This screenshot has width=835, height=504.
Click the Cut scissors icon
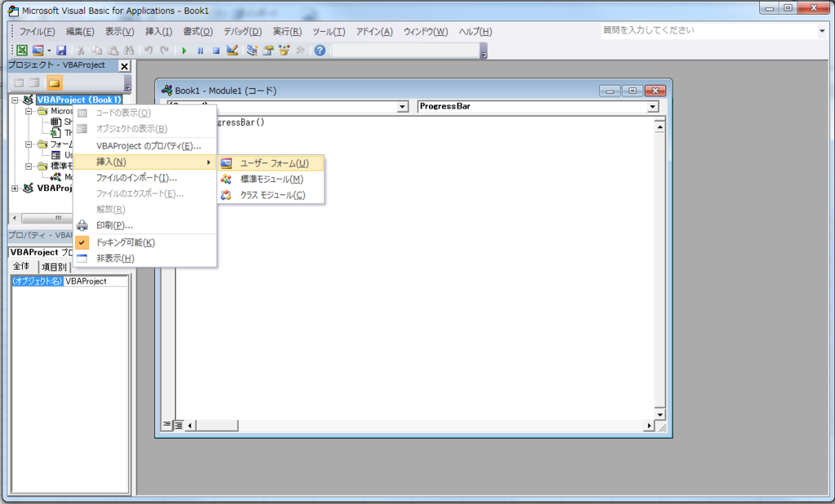pyautogui.click(x=81, y=51)
